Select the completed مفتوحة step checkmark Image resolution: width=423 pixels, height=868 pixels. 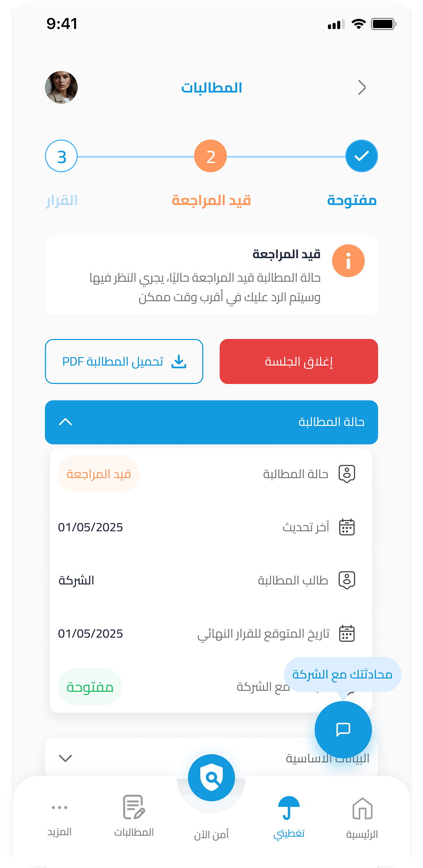362,156
